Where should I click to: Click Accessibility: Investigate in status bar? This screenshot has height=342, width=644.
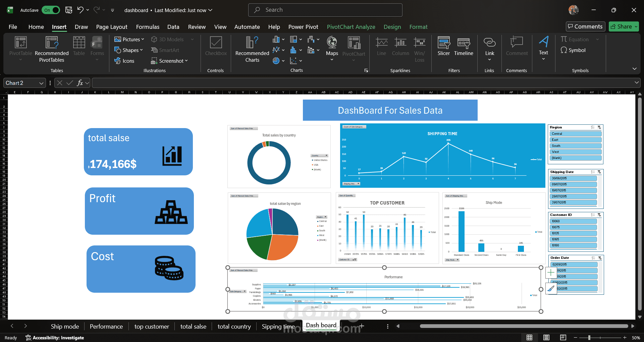coord(55,338)
